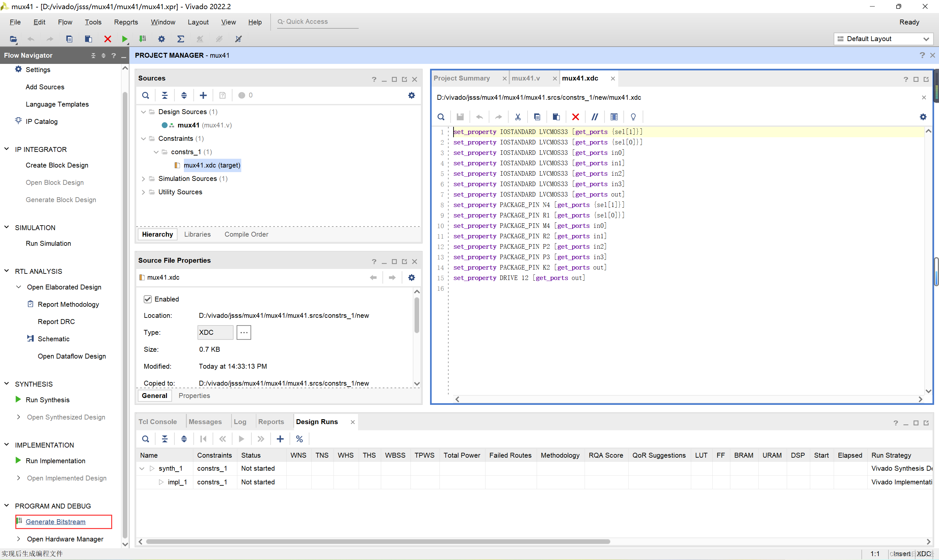Expand Open Hardware Manager in the Flow Navigator

pos(19,539)
